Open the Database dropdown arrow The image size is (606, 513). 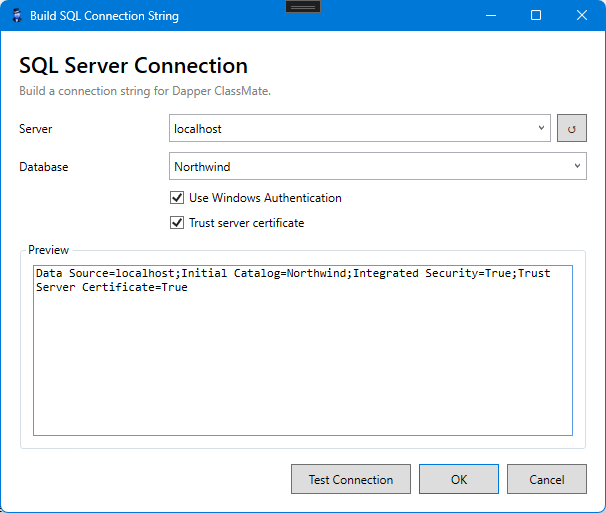pyautogui.click(x=577, y=166)
